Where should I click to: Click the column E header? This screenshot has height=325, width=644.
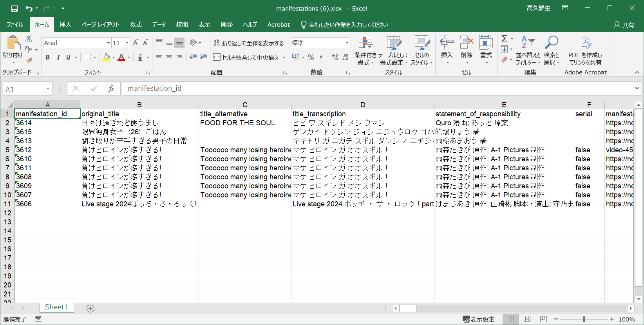(504, 105)
